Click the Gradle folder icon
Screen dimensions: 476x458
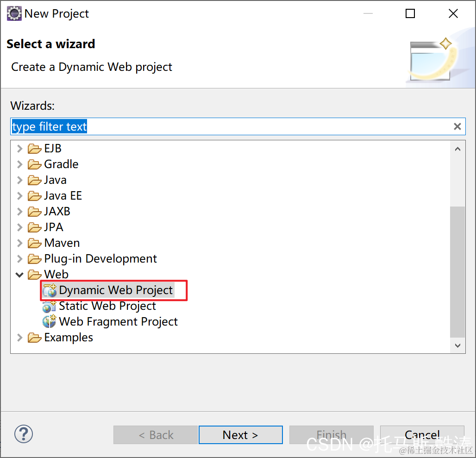tap(34, 164)
